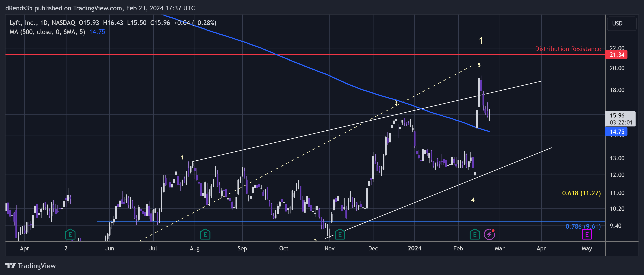Click the lightning bolt news event icon
This screenshot has height=275, width=644.
(x=489, y=234)
